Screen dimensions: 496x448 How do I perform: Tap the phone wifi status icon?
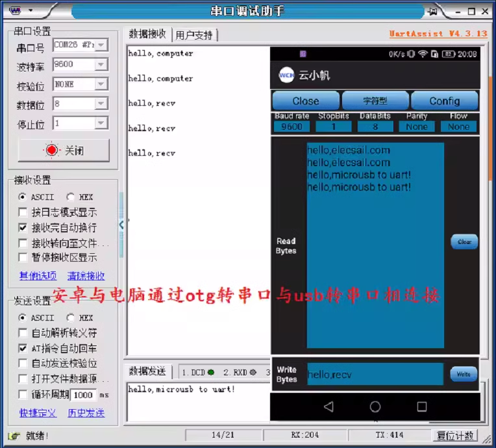point(423,54)
